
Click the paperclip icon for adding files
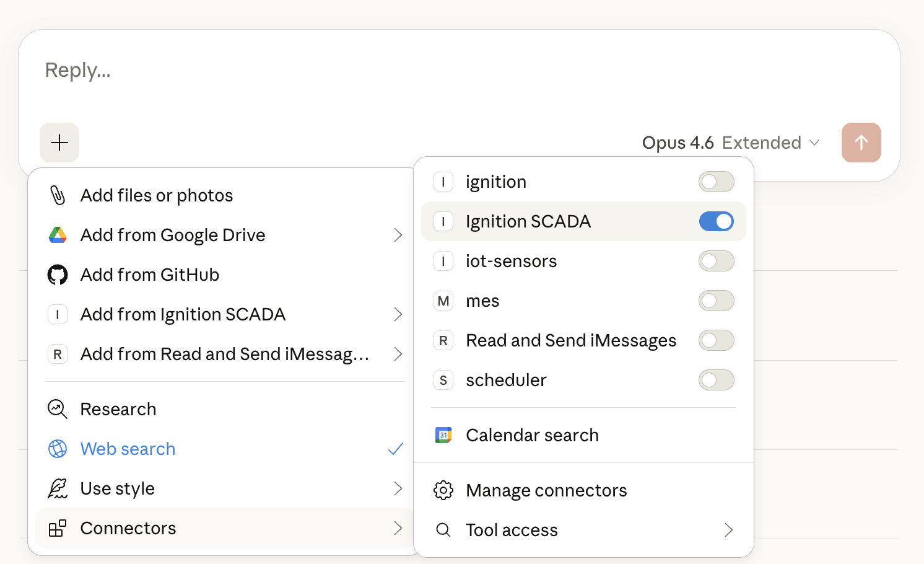pos(58,195)
